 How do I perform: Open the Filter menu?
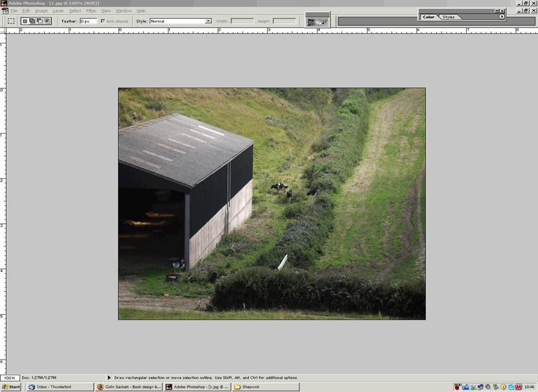tap(91, 11)
